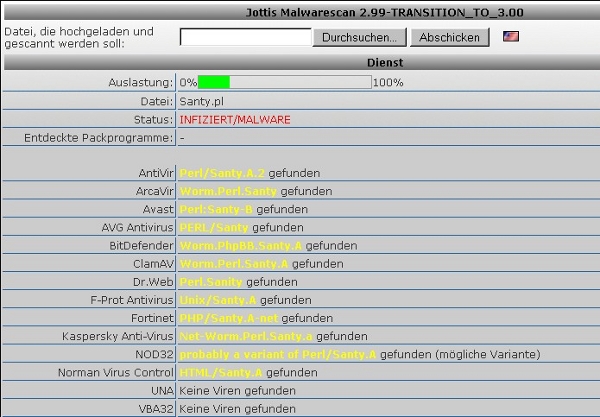Select the Perl:Santy-B Avast detection
The width and height of the screenshot is (600, 417).
click(216, 210)
